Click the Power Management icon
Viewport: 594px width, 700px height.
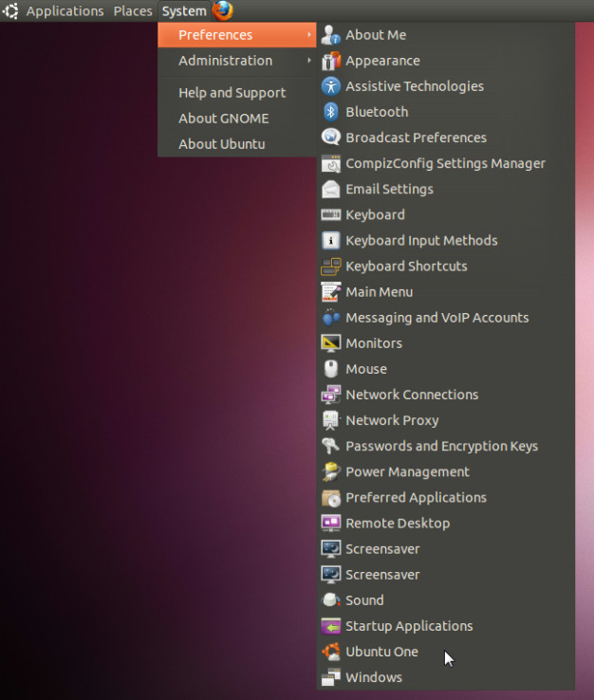pos(331,471)
